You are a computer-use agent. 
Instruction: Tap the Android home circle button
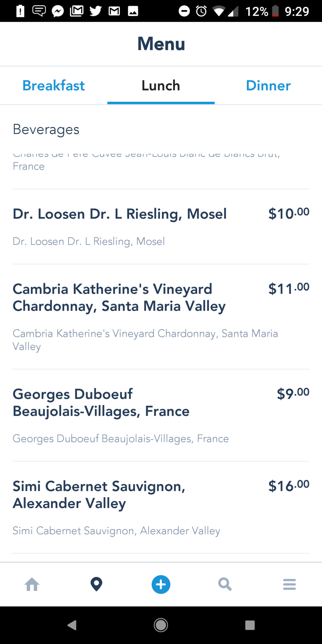point(161,625)
